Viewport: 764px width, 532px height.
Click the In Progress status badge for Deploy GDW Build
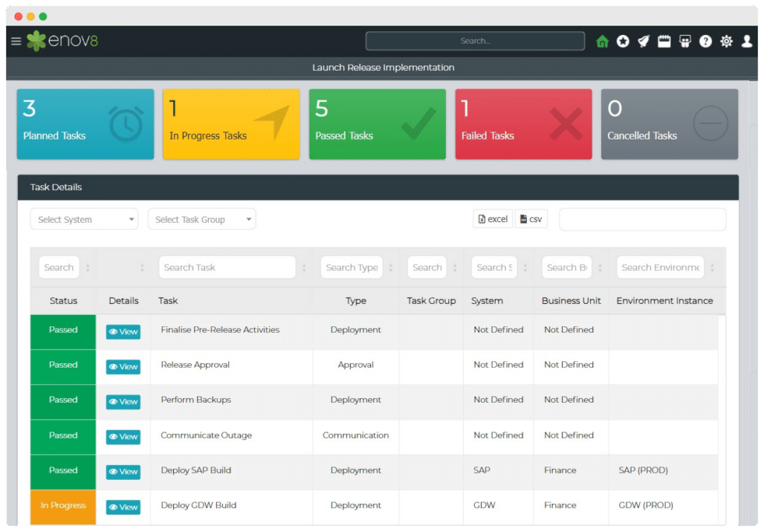point(62,506)
